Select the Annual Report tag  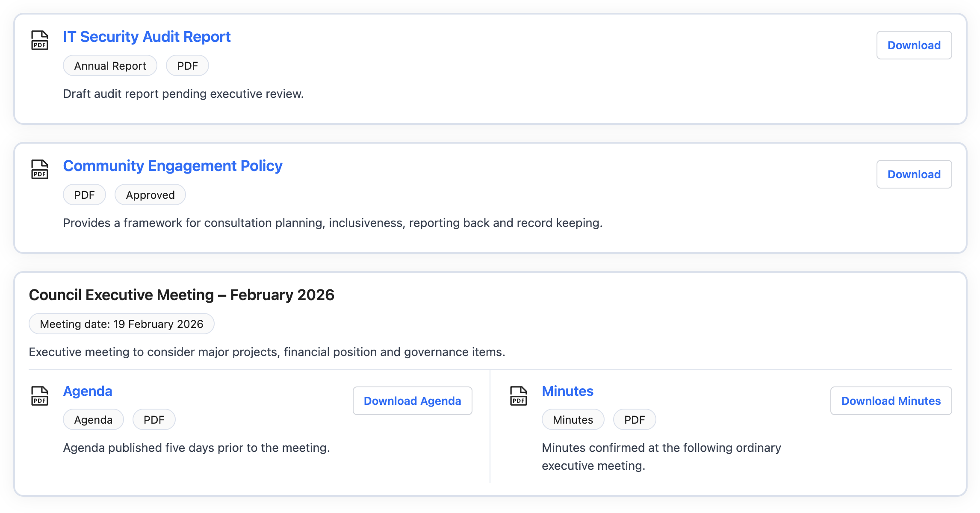[x=110, y=66]
